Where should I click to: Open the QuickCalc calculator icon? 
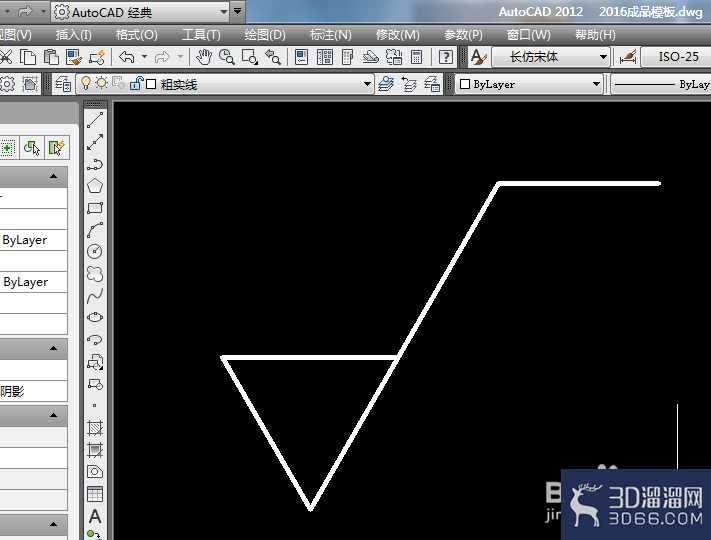(416, 57)
